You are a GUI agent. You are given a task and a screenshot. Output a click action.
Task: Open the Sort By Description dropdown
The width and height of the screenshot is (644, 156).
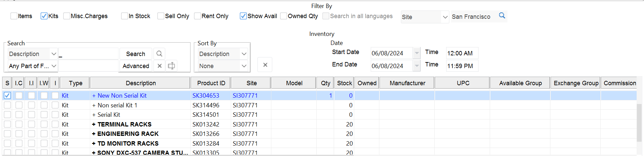[244, 54]
